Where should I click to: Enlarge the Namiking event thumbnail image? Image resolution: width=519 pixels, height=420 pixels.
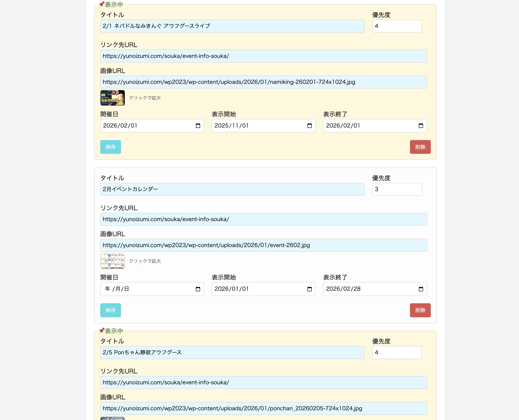112,98
